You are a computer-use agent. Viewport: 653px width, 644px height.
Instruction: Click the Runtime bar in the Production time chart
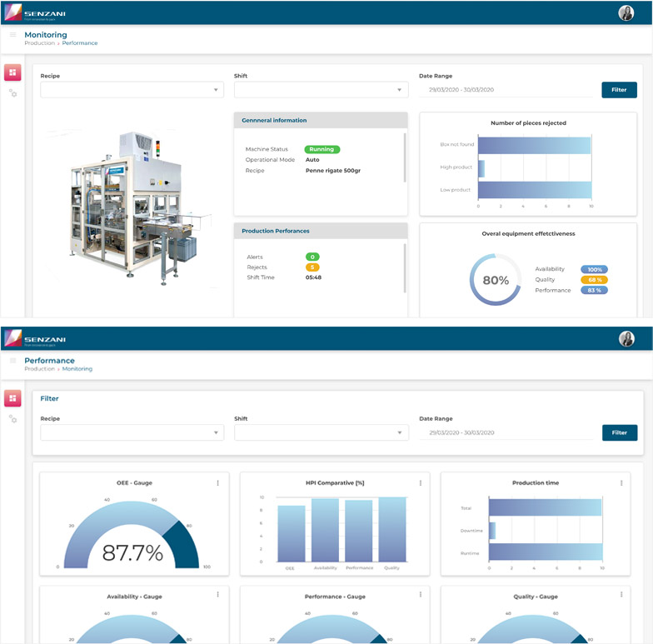click(x=546, y=552)
